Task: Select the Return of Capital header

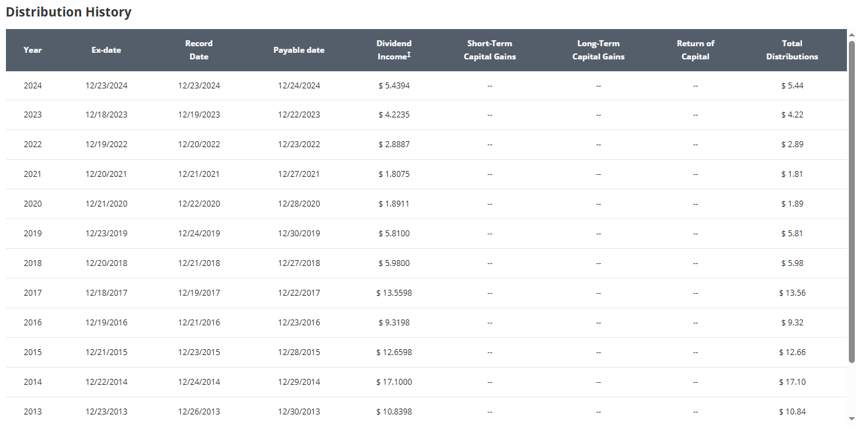Action: click(x=695, y=50)
